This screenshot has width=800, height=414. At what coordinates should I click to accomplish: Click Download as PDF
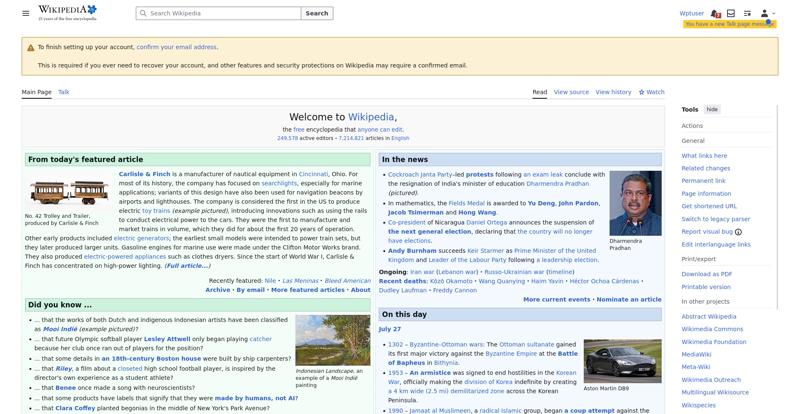(707, 274)
